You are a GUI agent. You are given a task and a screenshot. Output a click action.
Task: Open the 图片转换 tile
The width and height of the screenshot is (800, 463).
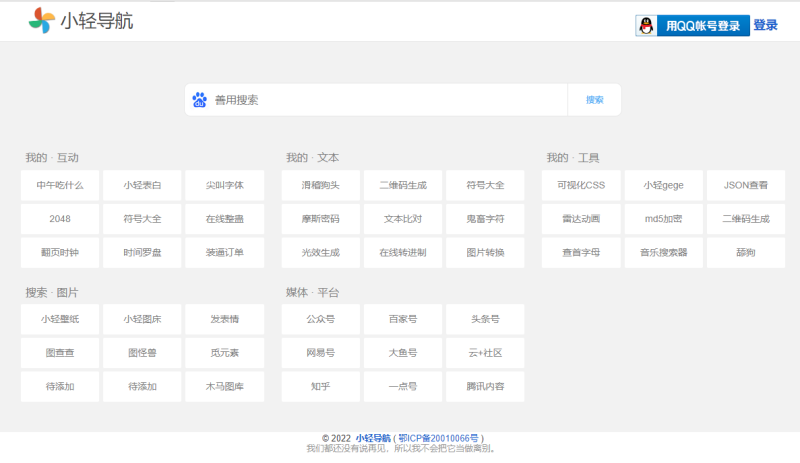(x=485, y=253)
